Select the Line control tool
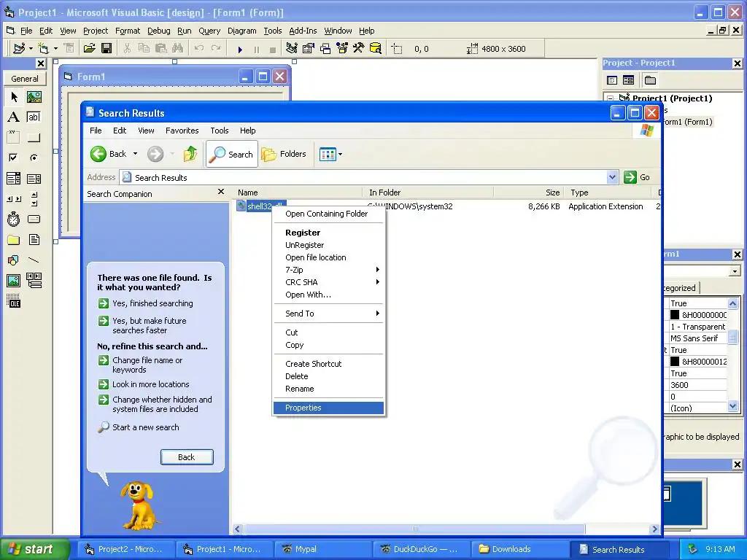 pyautogui.click(x=34, y=260)
